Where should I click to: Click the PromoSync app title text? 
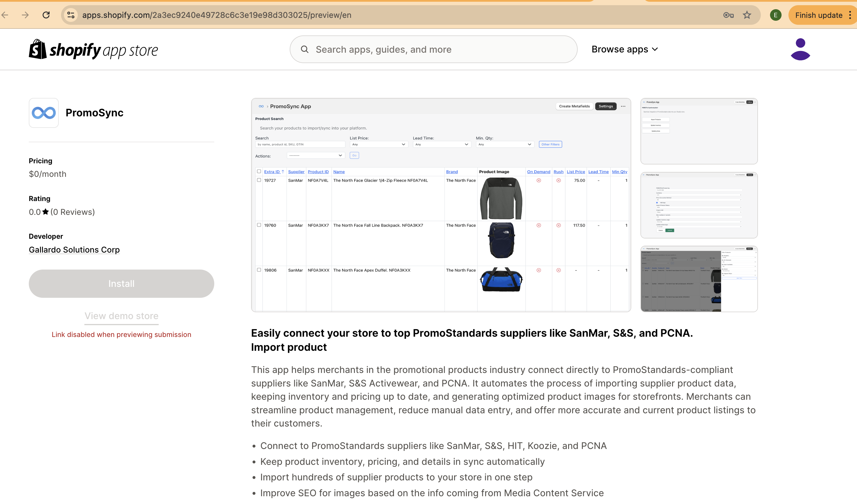[94, 113]
